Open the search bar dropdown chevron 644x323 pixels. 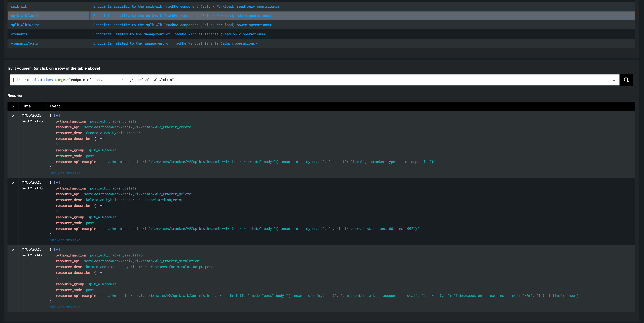tap(614, 80)
